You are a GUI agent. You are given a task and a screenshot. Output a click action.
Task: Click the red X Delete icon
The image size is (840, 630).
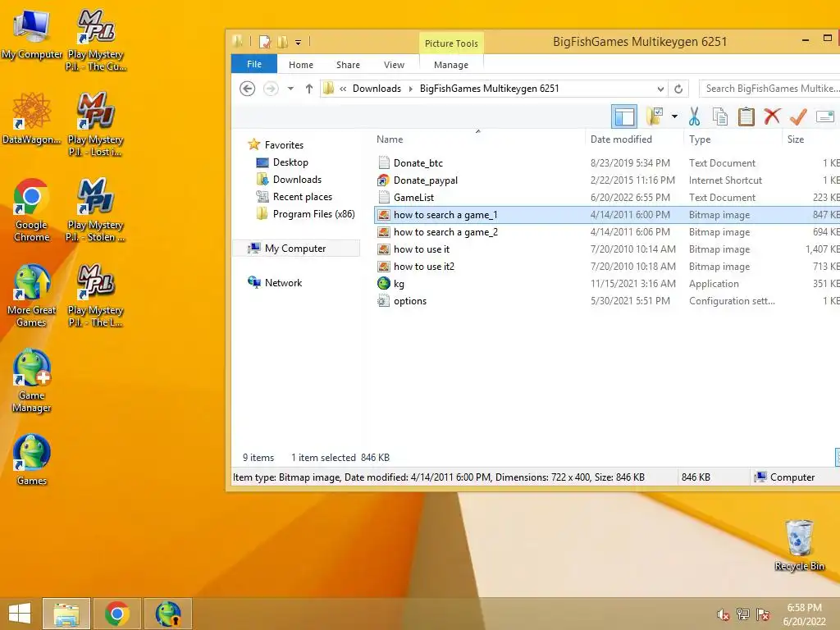(x=772, y=116)
